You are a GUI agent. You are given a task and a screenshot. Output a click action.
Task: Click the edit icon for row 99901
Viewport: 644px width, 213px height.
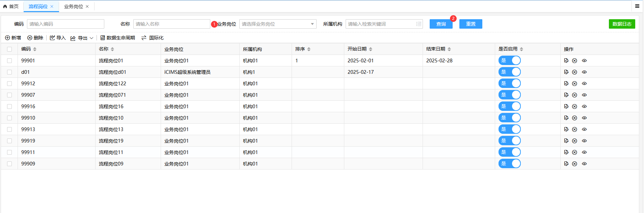click(x=566, y=61)
